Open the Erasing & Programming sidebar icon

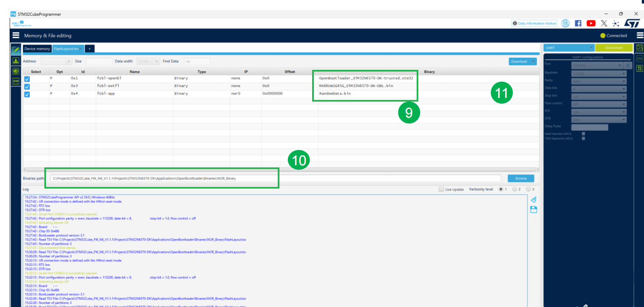(16, 61)
